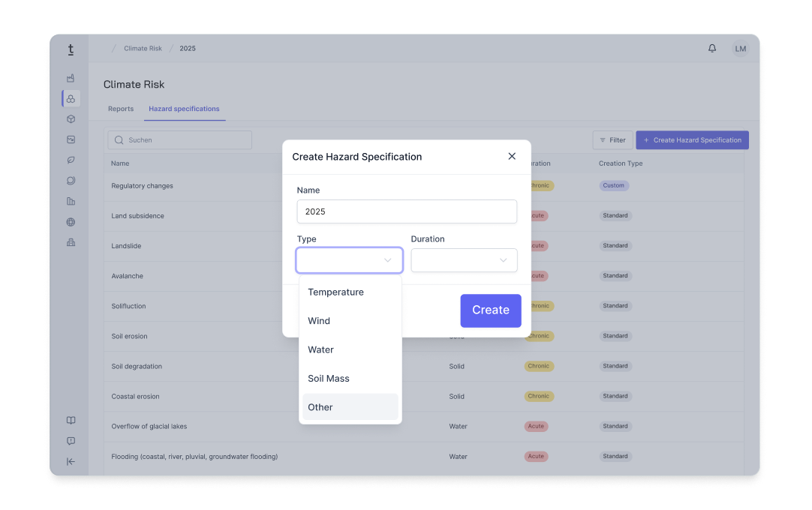Open the Duration dropdown
Screen dimensions: 812x510
click(x=464, y=260)
